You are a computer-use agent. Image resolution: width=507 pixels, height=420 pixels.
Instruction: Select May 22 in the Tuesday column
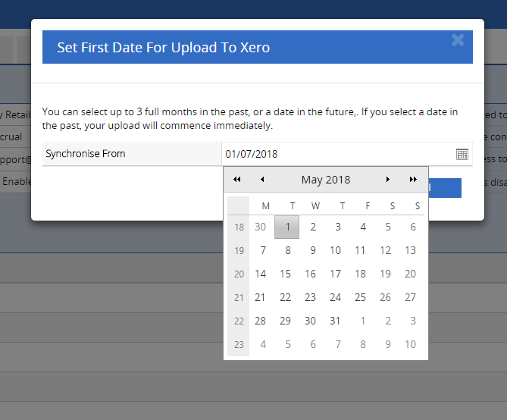point(286,297)
